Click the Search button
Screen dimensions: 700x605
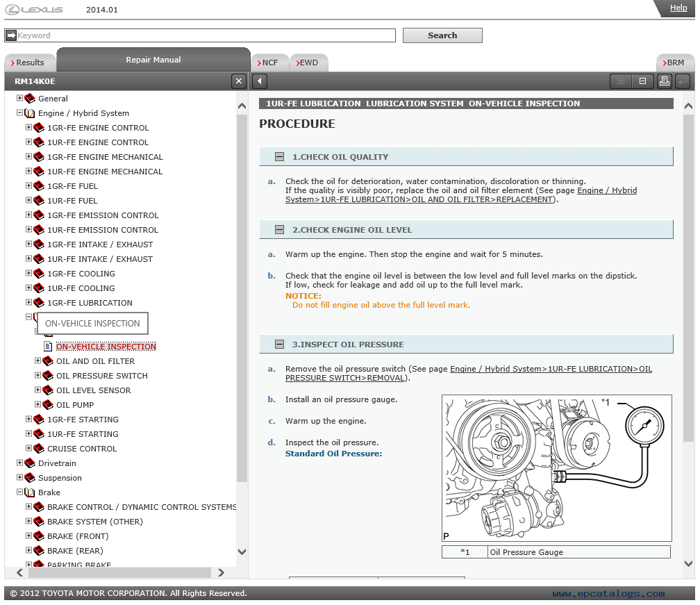pyautogui.click(x=442, y=35)
